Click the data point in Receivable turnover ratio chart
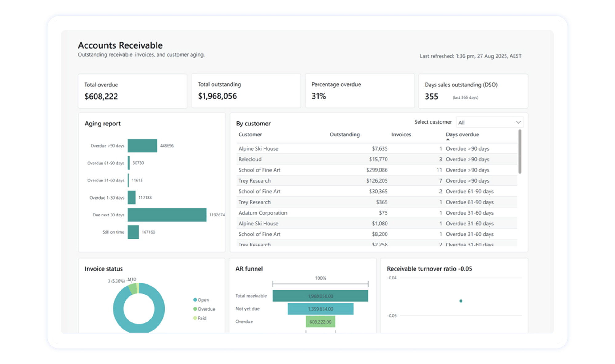 [x=461, y=301]
